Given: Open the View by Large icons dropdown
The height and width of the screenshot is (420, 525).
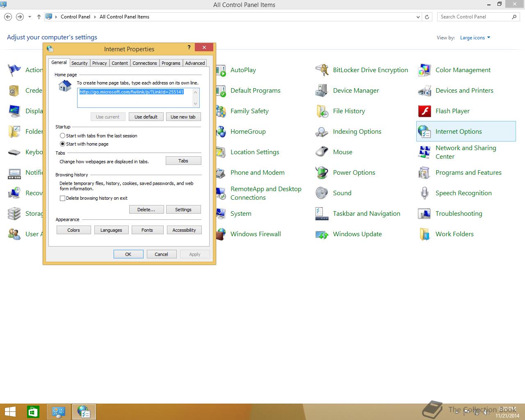Looking at the screenshot, I should (x=475, y=38).
